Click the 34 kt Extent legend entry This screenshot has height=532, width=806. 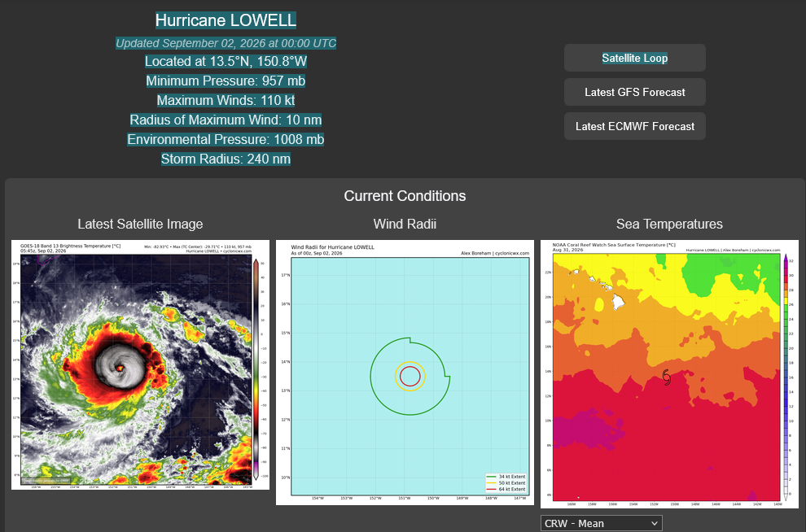506,477
